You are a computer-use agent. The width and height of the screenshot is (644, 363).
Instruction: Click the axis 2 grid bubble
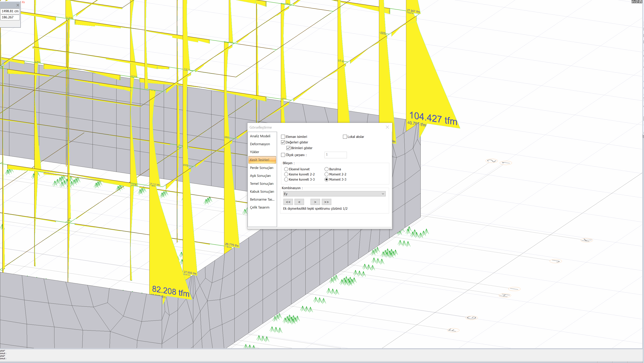click(492, 161)
